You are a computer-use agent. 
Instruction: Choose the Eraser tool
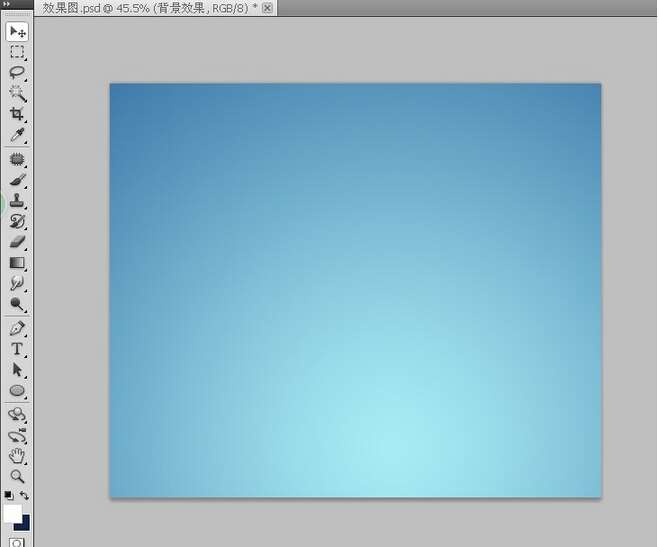coord(17,242)
